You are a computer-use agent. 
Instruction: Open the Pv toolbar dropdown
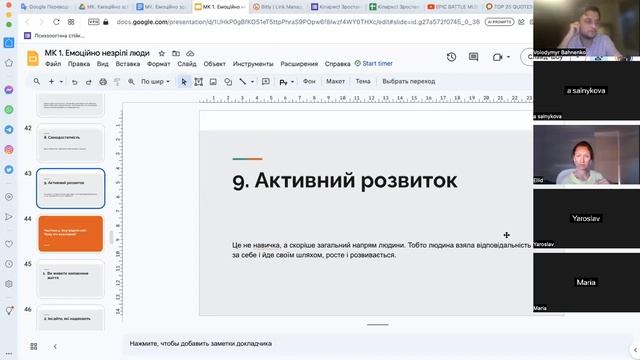coord(287,82)
